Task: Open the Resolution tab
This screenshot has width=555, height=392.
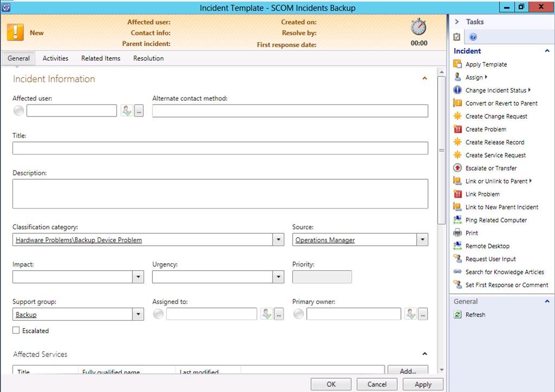Action: click(x=148, y=58)
